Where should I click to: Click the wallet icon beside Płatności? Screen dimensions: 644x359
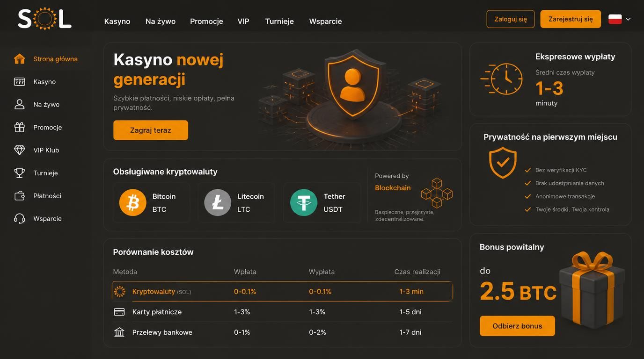point(19,196)
